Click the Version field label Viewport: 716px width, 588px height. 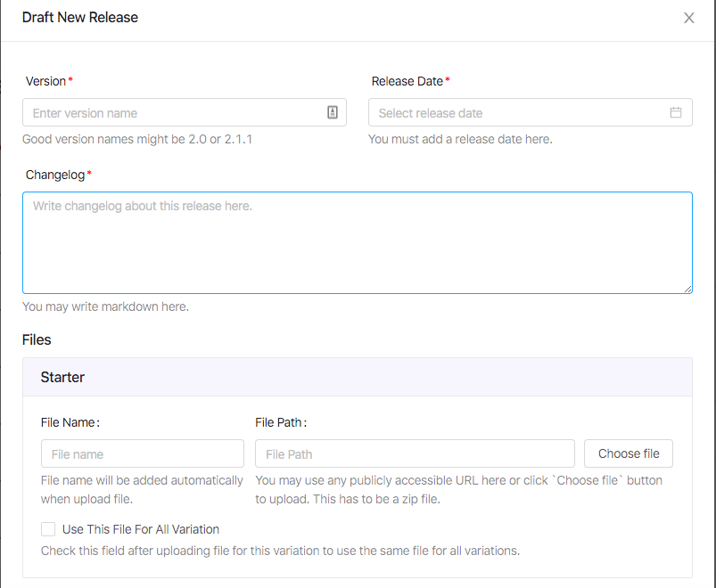45,81
